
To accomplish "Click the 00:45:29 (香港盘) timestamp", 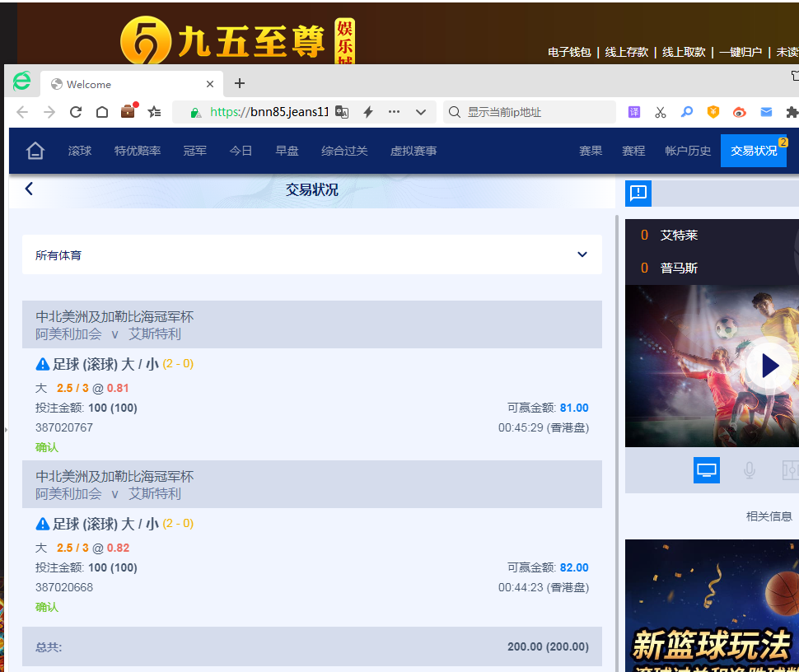I will tap(543, 427).
